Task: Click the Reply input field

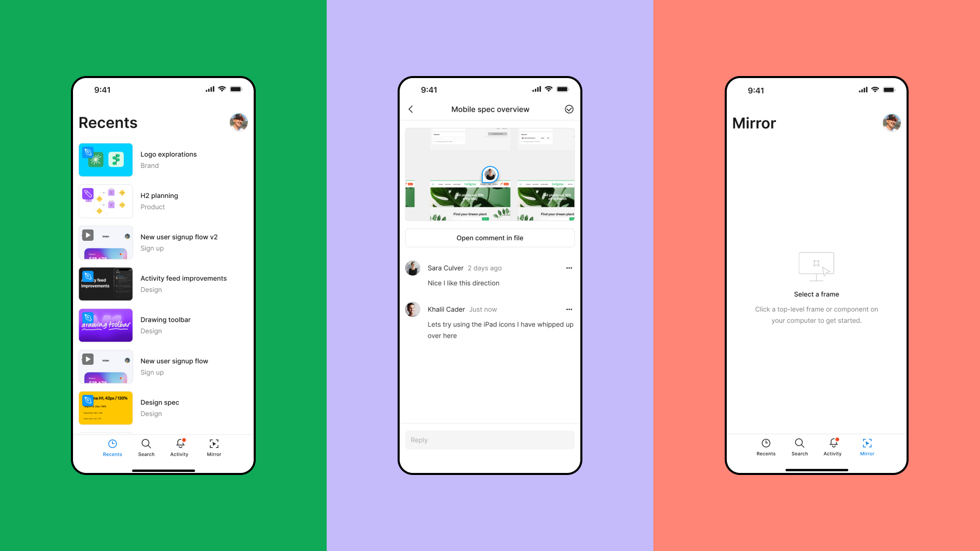Action: [x=489, y=439]
